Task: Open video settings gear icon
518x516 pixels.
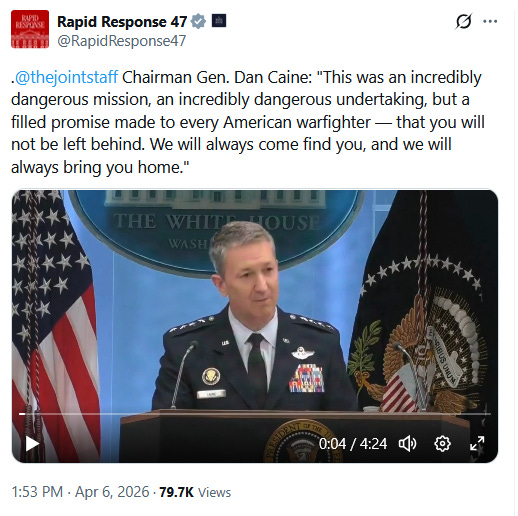Action: point(442,444)
